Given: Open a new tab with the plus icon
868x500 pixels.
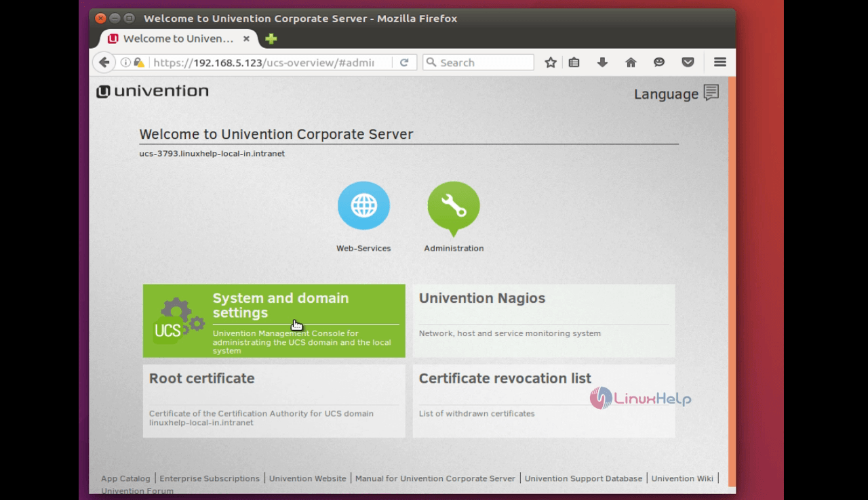Looking at the screenshot, I should (271, 39).
